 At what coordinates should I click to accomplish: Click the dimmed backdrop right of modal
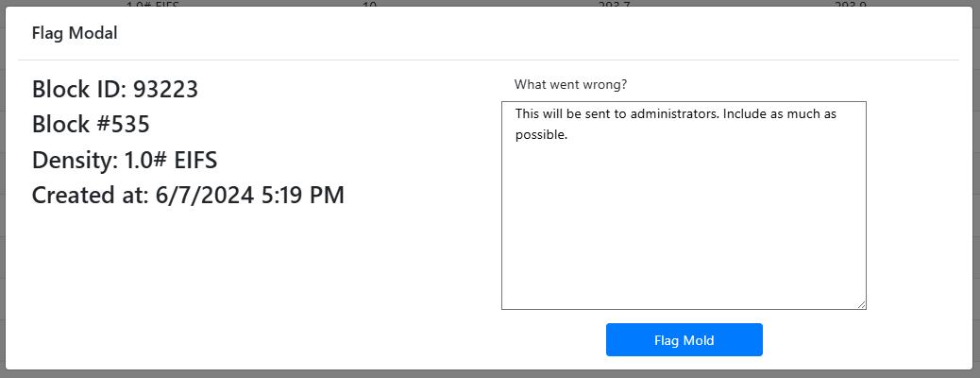(976, 189)
